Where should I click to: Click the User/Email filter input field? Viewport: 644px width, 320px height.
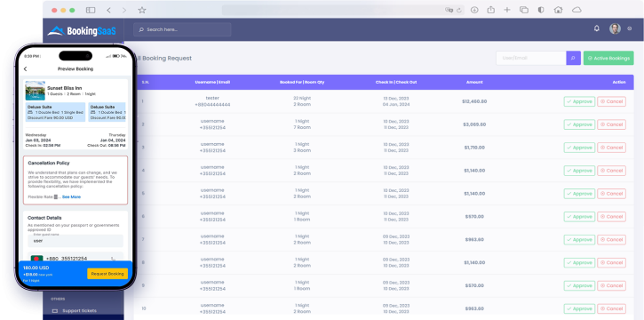coord(531,58)
